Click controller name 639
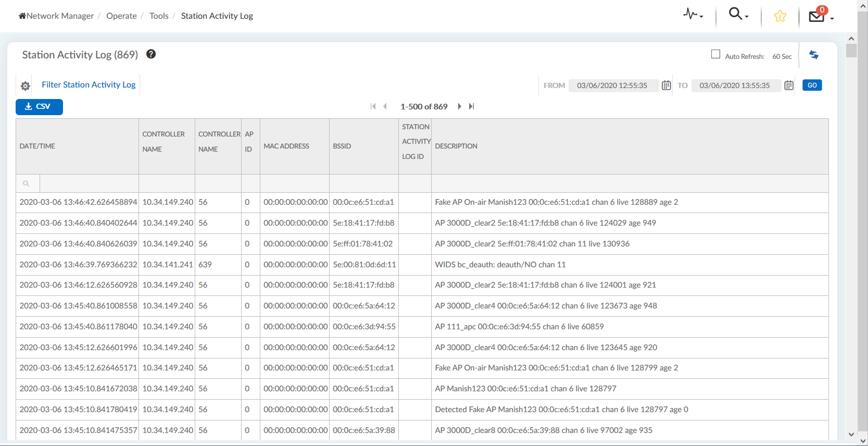This screenshot has width=868, height=446. click(x=205, y=265)
